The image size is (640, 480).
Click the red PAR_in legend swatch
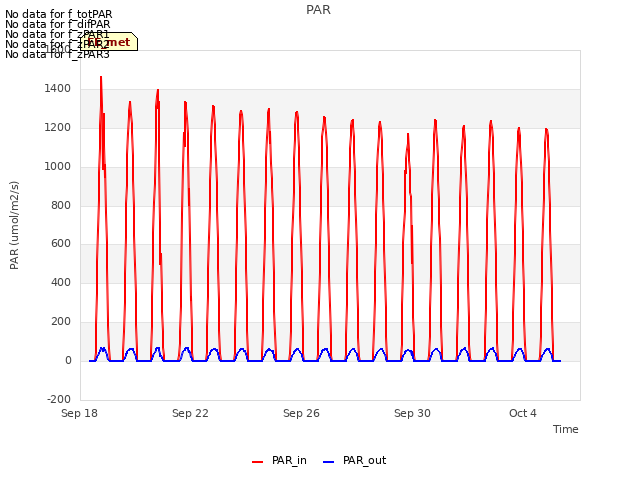pos(258,462)
